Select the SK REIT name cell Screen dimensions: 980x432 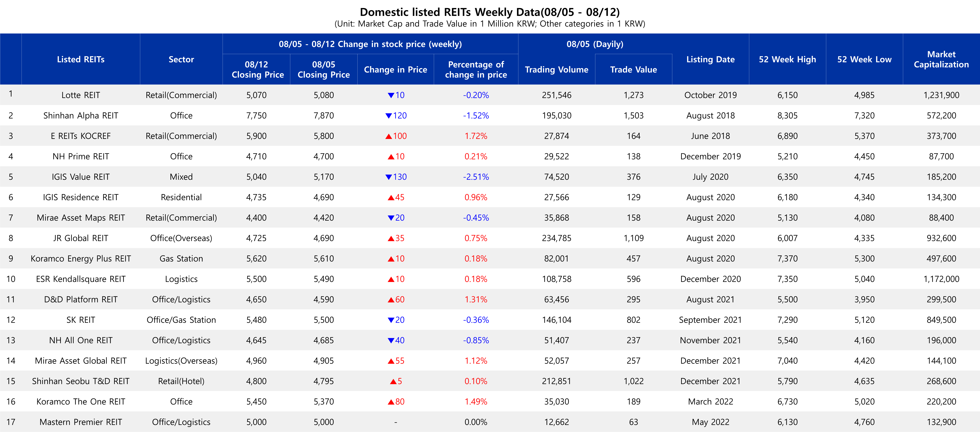pos(81,320)
